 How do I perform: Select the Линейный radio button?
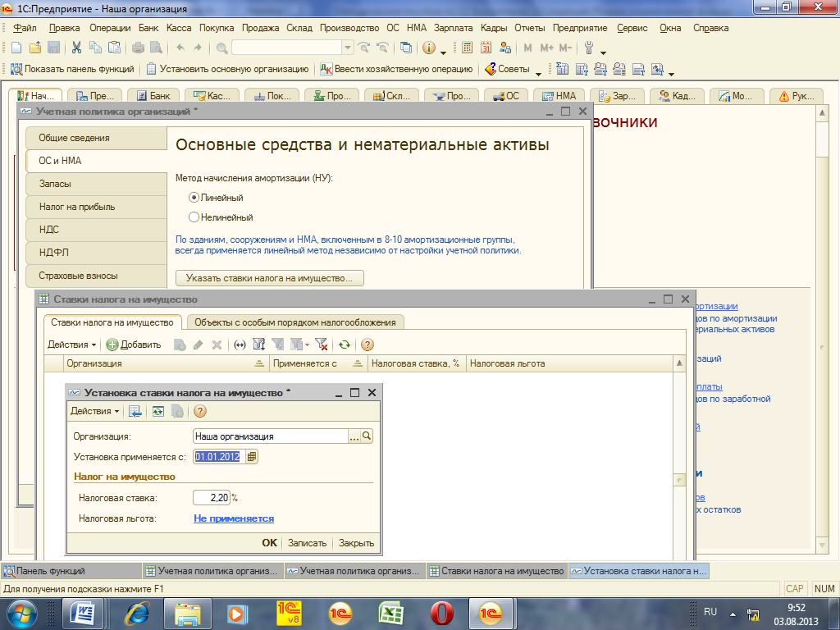pyautogui.click(x=194, y=198)
